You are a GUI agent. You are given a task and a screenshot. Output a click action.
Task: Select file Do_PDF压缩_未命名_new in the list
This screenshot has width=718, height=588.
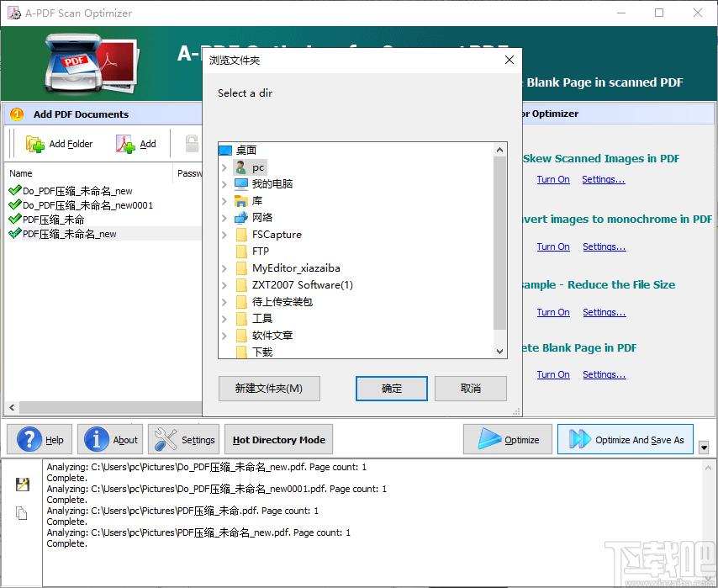pyautogui.click(x=77, y=191)
